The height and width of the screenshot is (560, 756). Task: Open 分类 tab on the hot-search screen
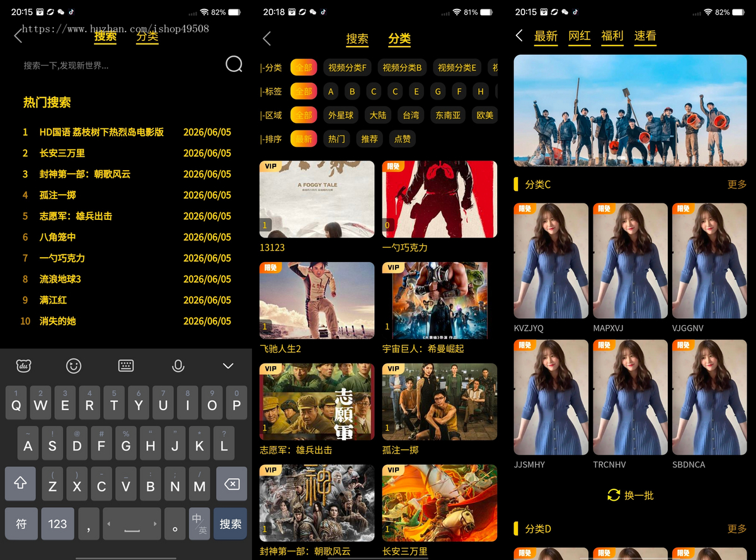pyautogui.click(x=147, y=37)
